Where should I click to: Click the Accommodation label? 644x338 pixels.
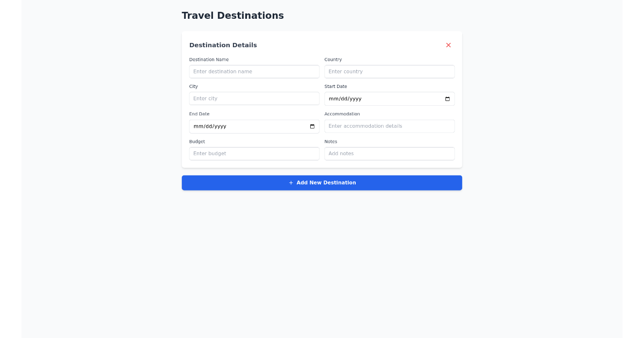pyautogui.click(x=342, y=114)
